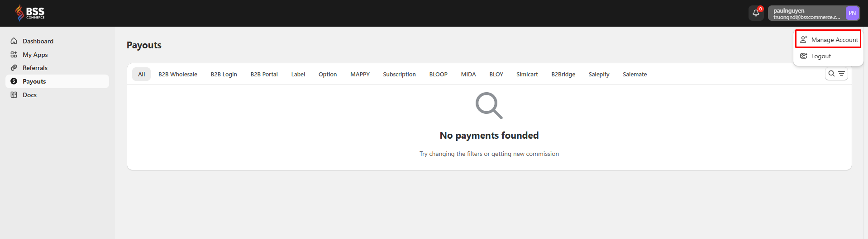
Task: Click the large empty-state magnifier icon
Action: point(489,106)
